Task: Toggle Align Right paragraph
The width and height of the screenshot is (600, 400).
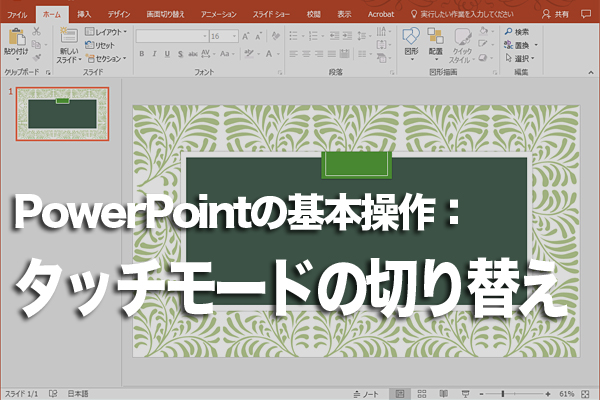Action: [x=319, y=54]
